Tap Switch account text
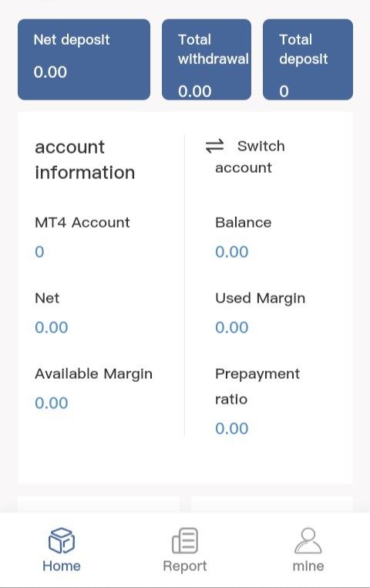 (251, 157)
